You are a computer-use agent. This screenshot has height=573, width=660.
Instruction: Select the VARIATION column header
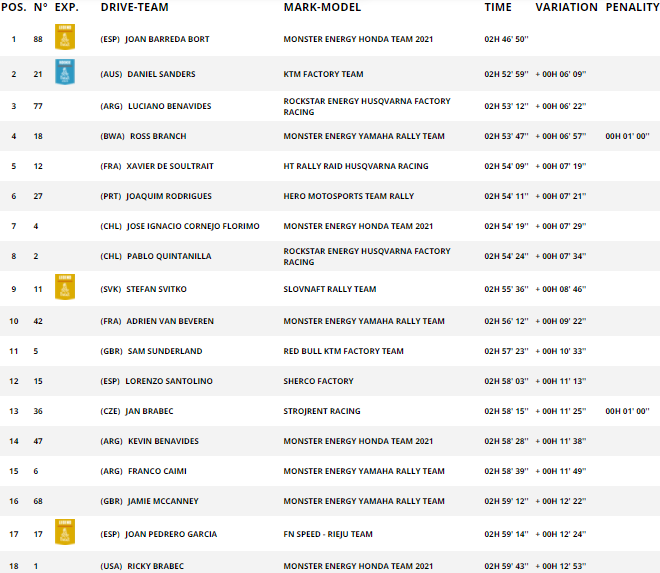pyautogui.click(x=567, y=8)
